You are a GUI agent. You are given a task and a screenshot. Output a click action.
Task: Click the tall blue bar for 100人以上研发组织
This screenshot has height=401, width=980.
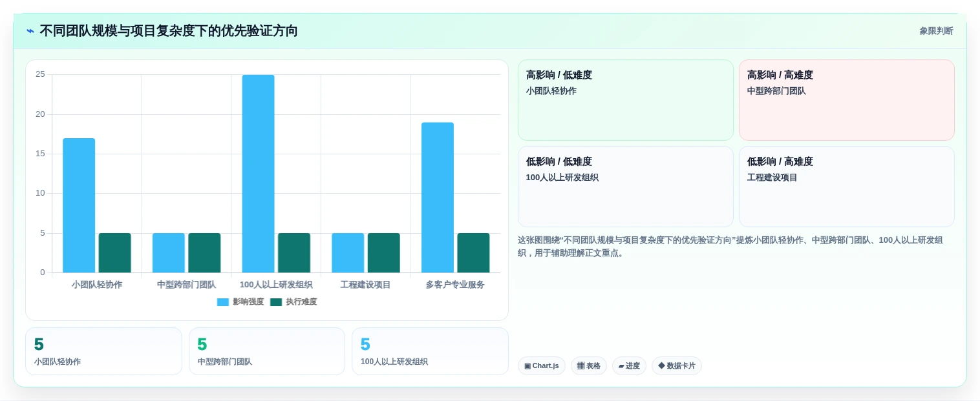point(258,174)
